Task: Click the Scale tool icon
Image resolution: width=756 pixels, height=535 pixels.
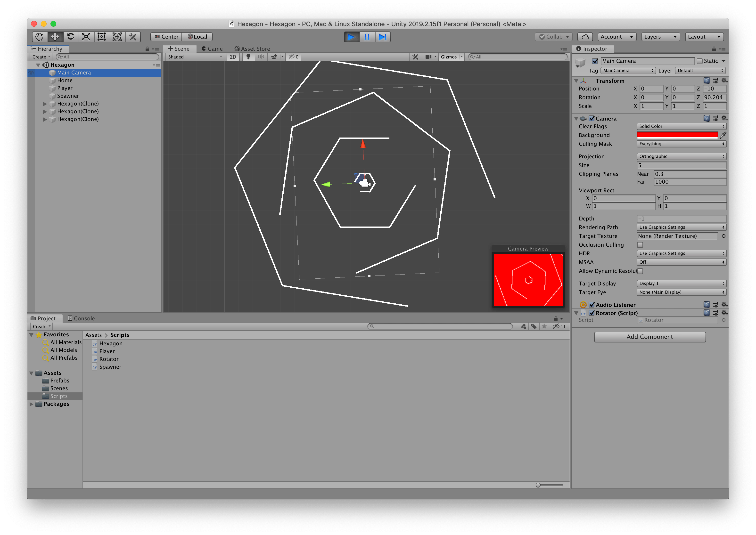Action: 85,36
